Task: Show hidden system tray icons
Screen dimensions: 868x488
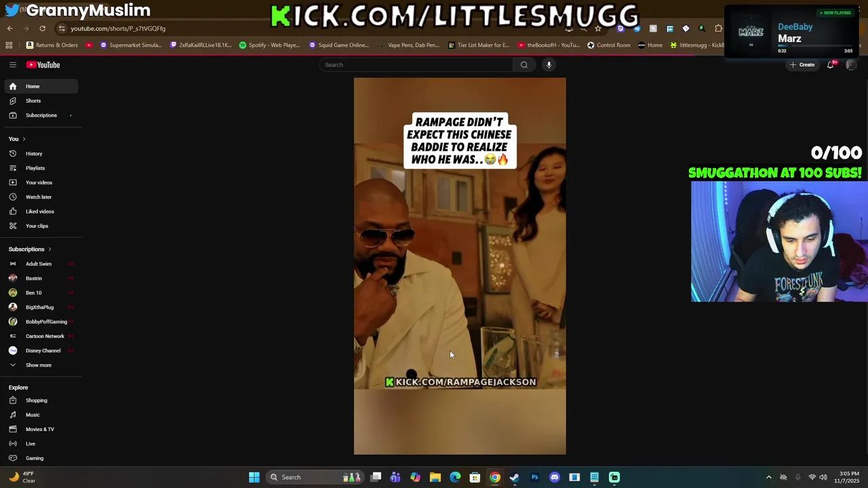Action: [x=768, y=477]
